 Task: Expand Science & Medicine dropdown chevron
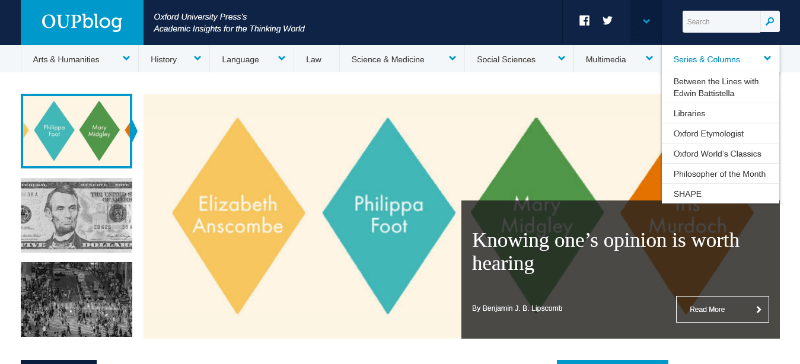[452, 59]
